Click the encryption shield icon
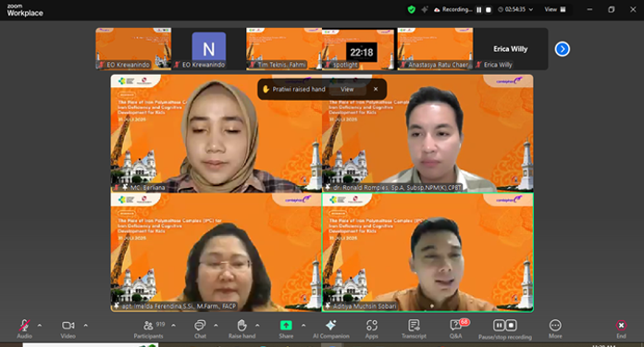This screenshot has width=644, height=347. (x=411, y=9)
